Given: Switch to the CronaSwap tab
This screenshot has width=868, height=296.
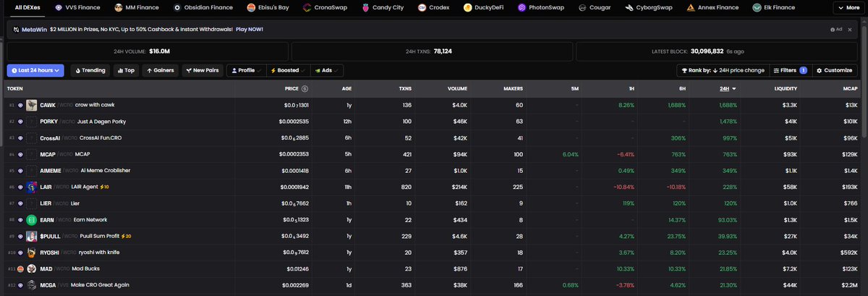Looking at the screenshot, I should point(323,7).
